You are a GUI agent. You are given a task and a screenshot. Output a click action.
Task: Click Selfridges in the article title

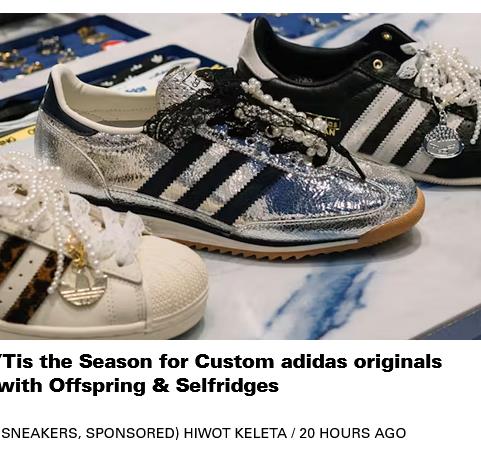(x=227, y=386)
